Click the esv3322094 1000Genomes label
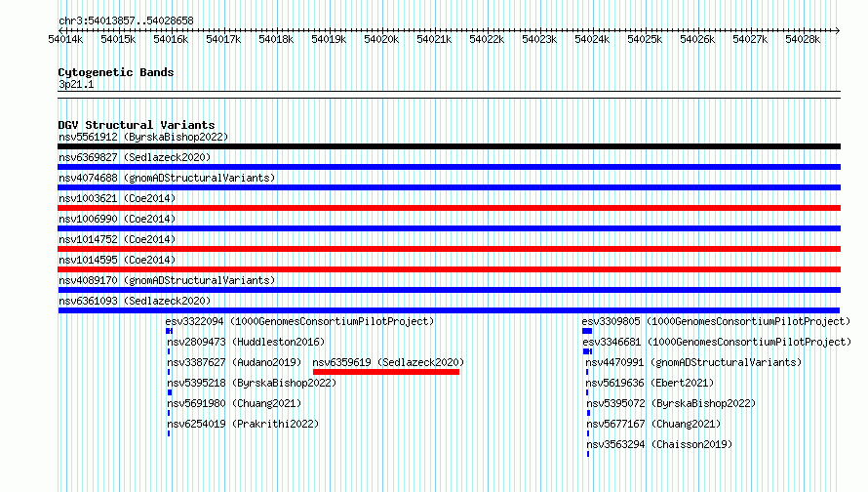Image resolution: width=868 pixels, height=492 pixels. (x=299, y=321)
